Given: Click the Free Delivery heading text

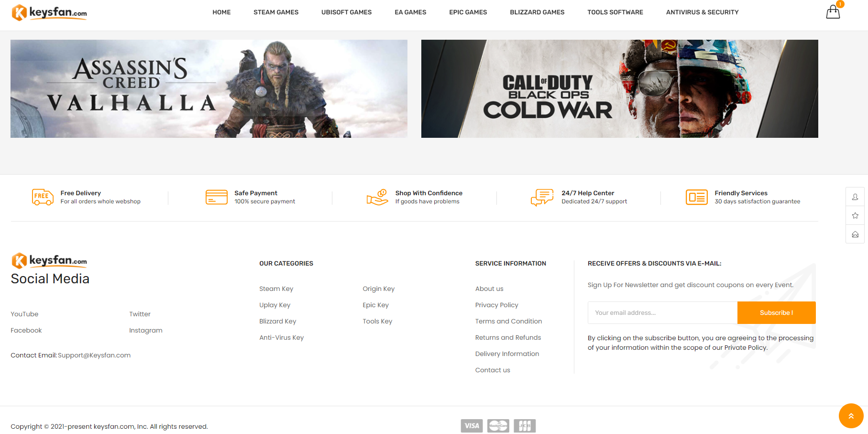Looking at the screenshot, I should pos(81,193).
